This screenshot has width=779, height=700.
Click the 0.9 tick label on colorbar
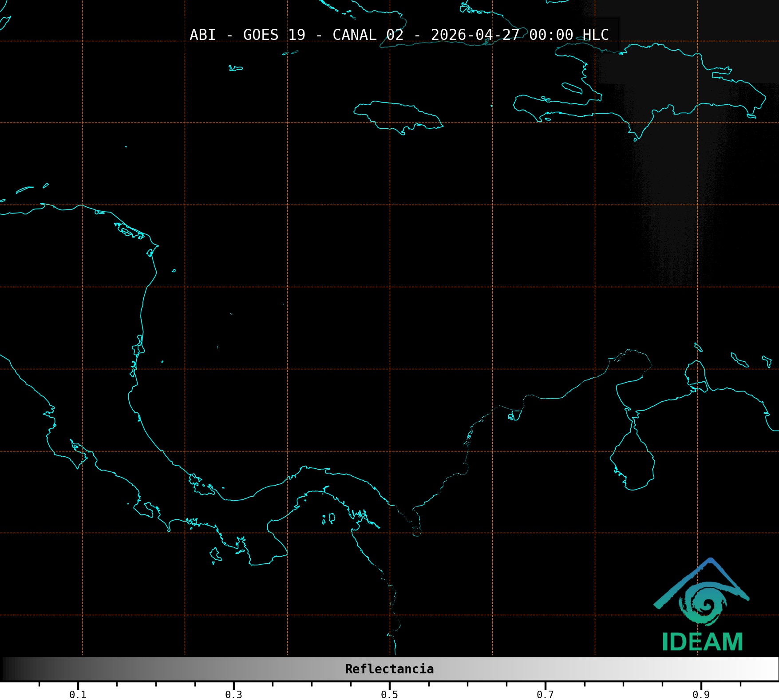click(701, 695)
